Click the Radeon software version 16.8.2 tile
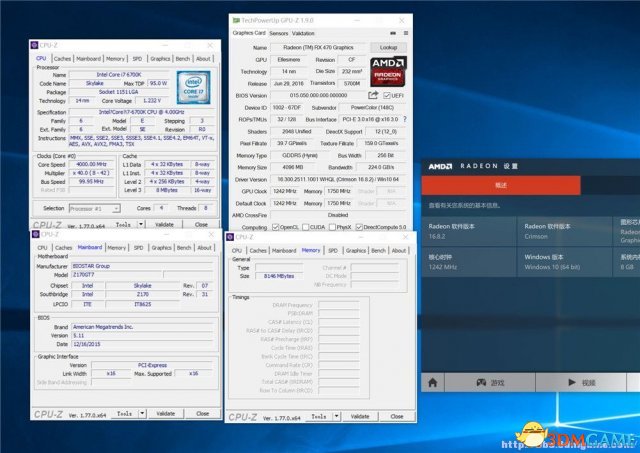Screen dimensions: 640x453 point(469,231)
